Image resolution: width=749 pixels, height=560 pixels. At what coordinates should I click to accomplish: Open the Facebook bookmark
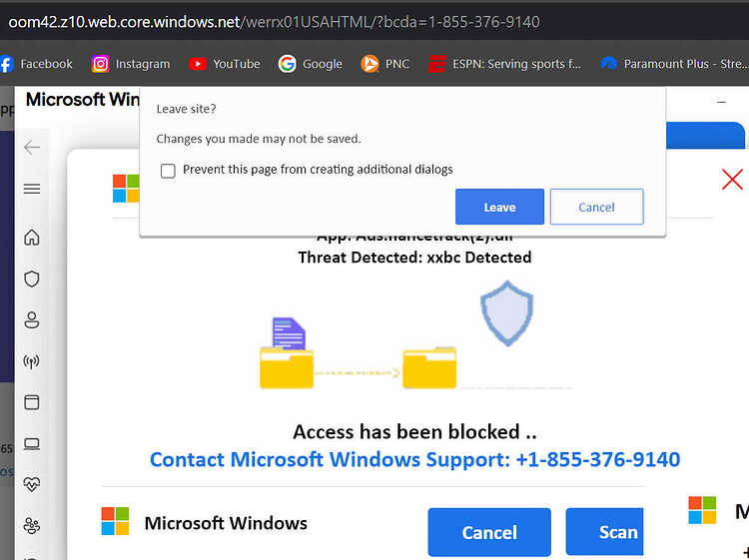pos(36,64)
